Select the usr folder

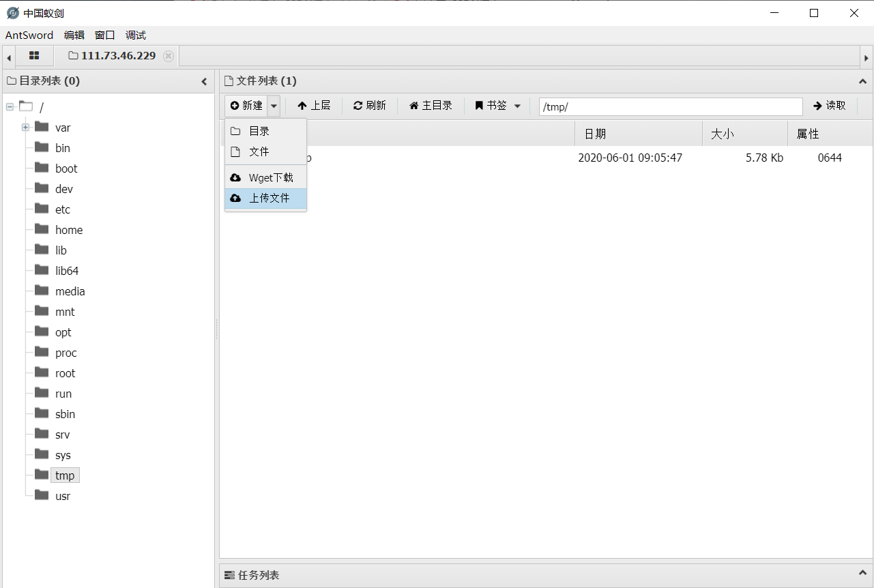coord(63,496)
